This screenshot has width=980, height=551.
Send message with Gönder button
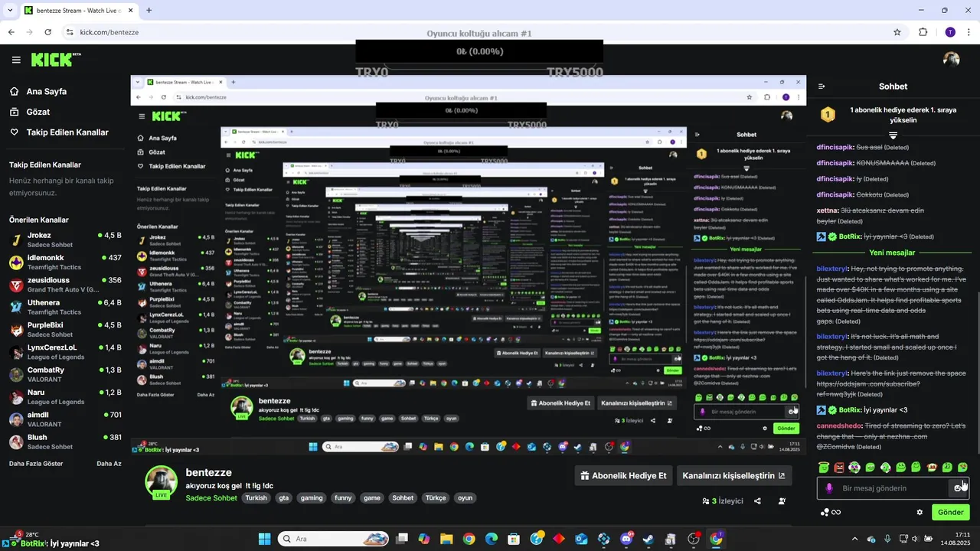click(x=950, y=512)
